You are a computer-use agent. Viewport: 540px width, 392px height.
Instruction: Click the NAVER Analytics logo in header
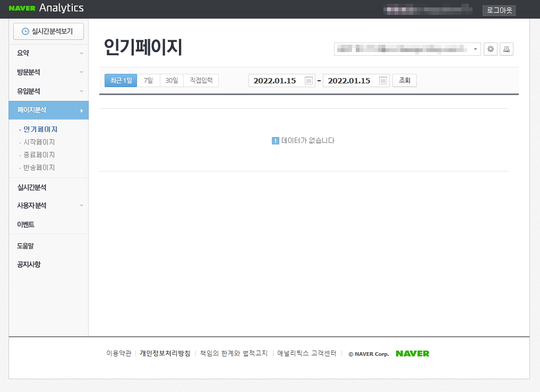[x=45, y=8]
